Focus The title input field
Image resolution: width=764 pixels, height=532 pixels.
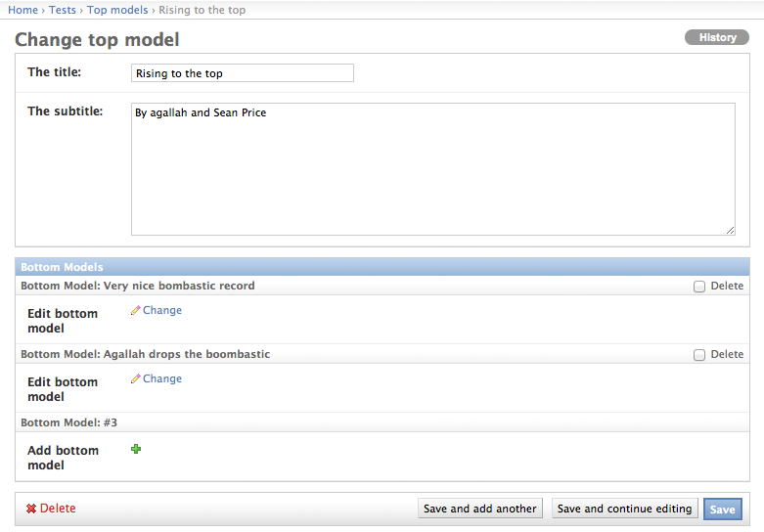point(243,73)
